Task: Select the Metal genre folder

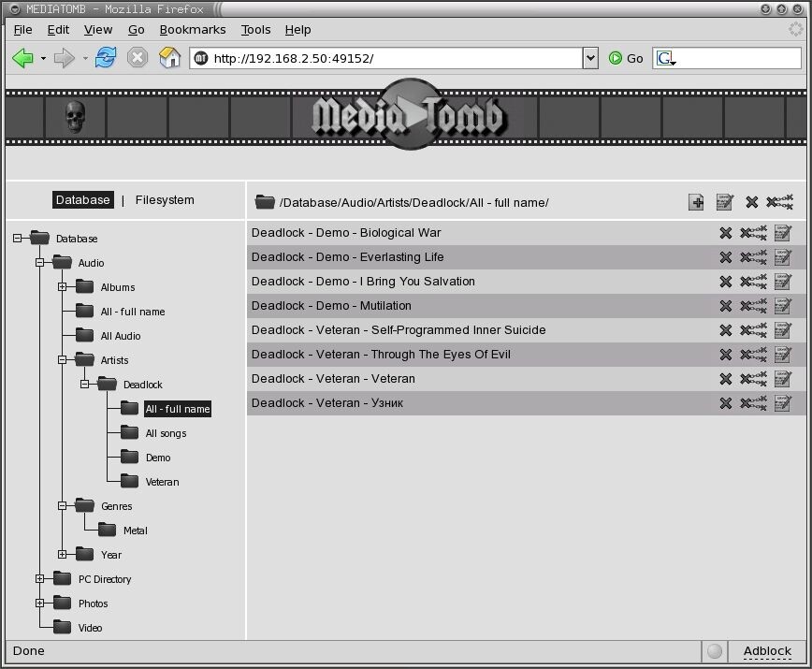Action: (x=135, y=531)
